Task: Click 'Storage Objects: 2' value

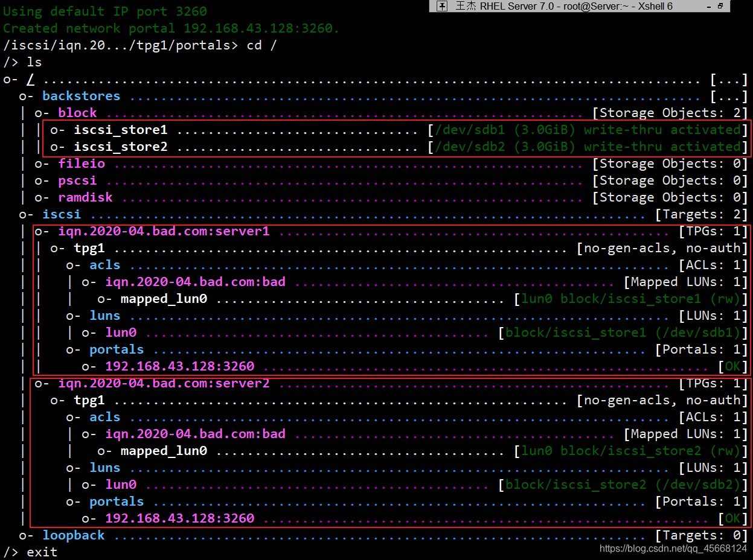Action: point(670,112)
